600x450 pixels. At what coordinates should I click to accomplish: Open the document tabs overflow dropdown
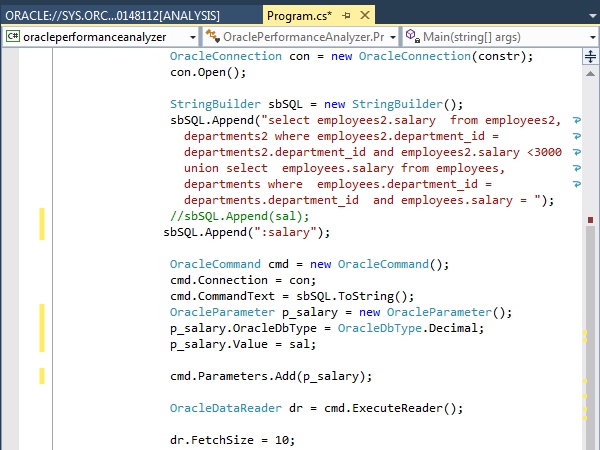pyautogui.click(x=593, y=16)
